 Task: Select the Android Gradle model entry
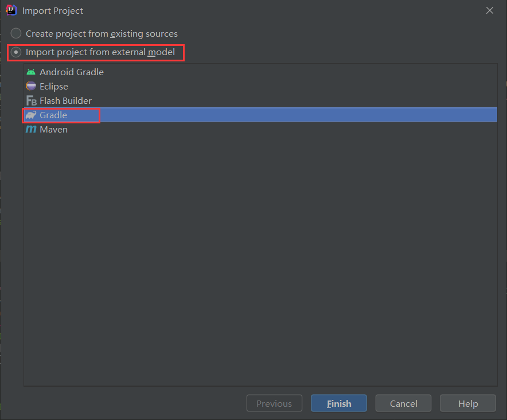coord(71,72)
